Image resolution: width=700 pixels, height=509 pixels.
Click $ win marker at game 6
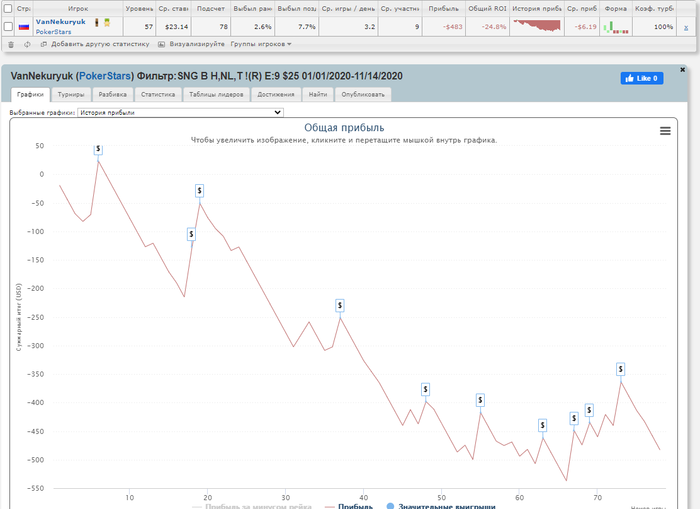(98, 150)
